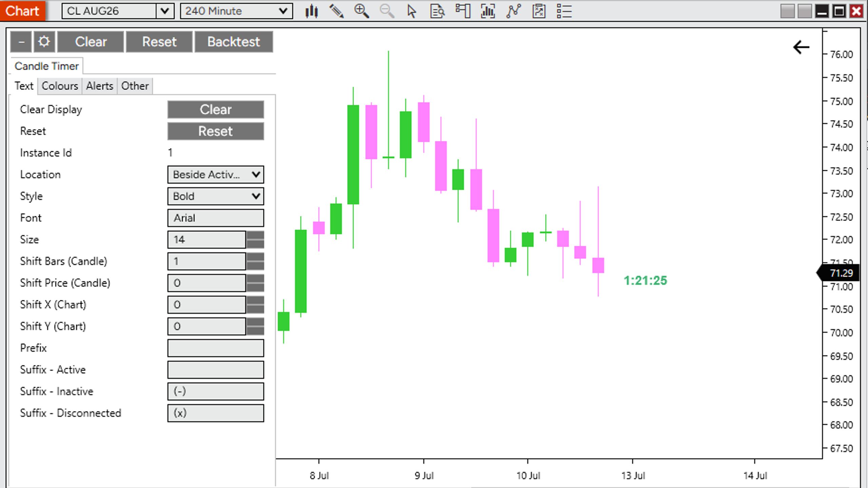Open the indicators icon
Viewport: 868px width, 488px height.
point(488,11)
